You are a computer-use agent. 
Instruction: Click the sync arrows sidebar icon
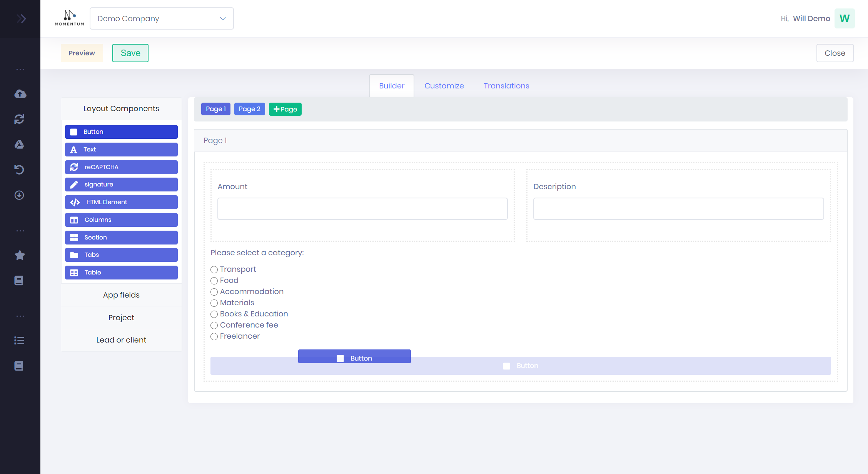click(19, 119)
